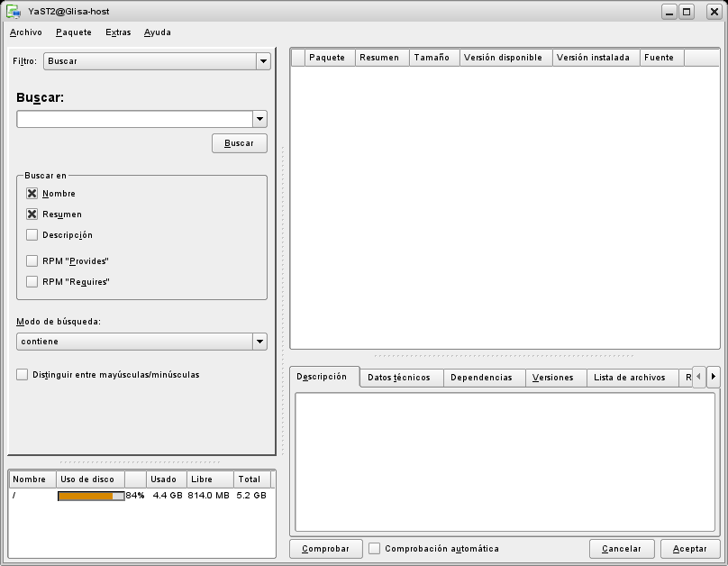Focus the Buscar text input field
Image resolution: width=728 pixels, height=566 pixels.
point(133,119)
